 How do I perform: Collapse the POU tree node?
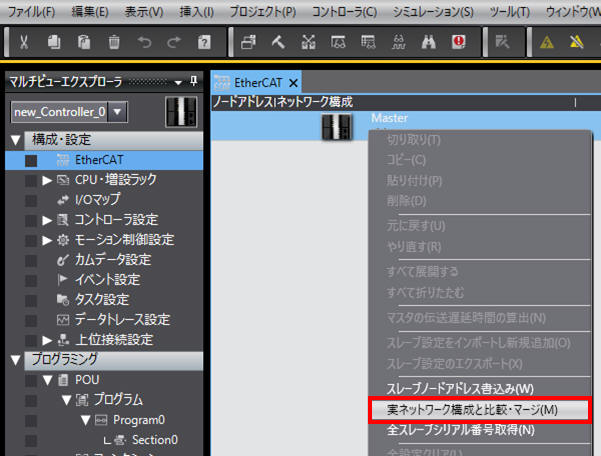48,380
